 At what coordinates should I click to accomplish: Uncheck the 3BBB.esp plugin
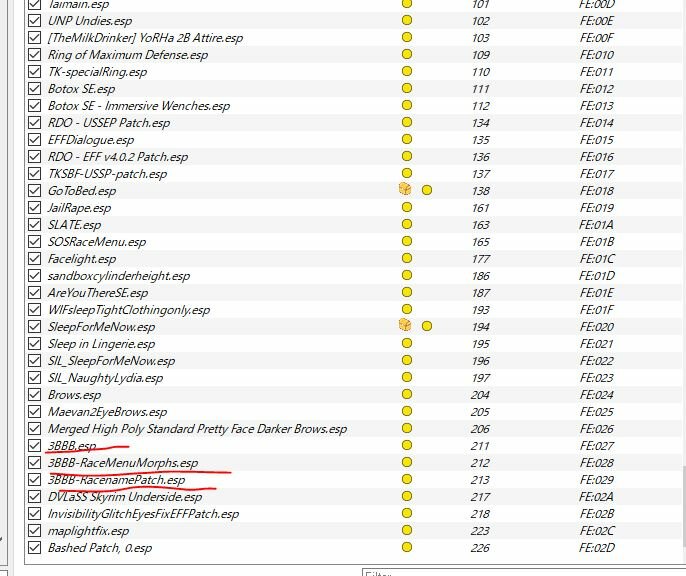coord(34,446)
